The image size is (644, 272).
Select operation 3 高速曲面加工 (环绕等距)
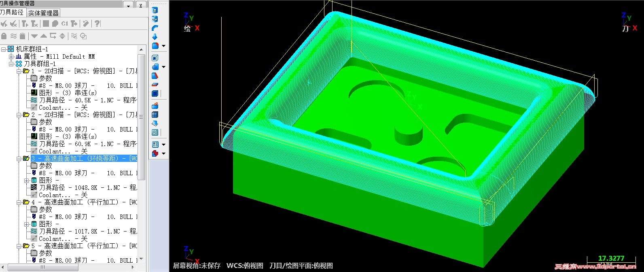(x=84, y=159)
